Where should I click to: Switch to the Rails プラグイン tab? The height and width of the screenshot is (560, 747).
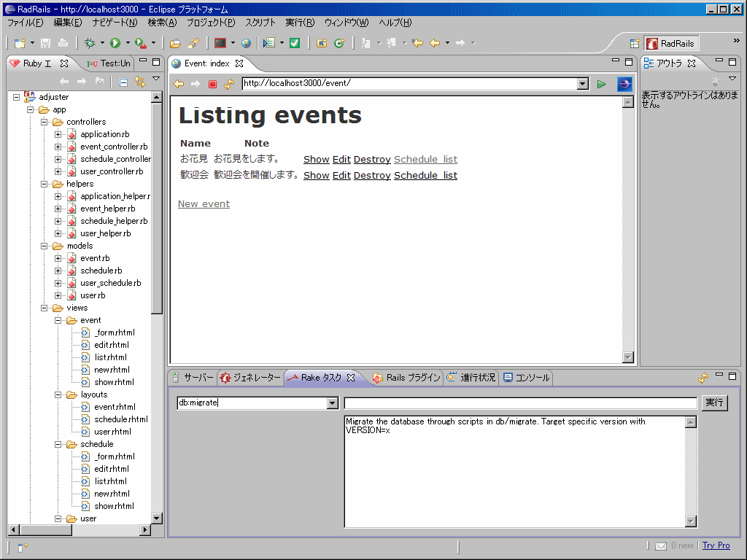tap(406, 378)
